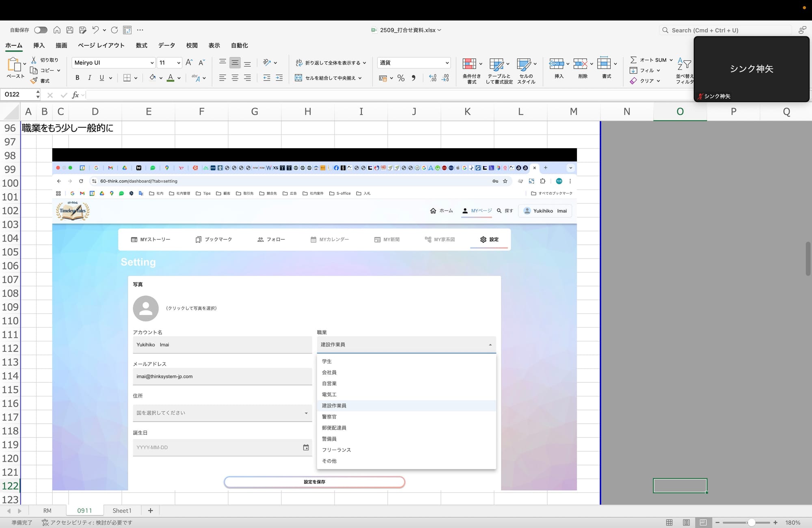Toggle the 自動保存 autosave switch

[41, 30]
